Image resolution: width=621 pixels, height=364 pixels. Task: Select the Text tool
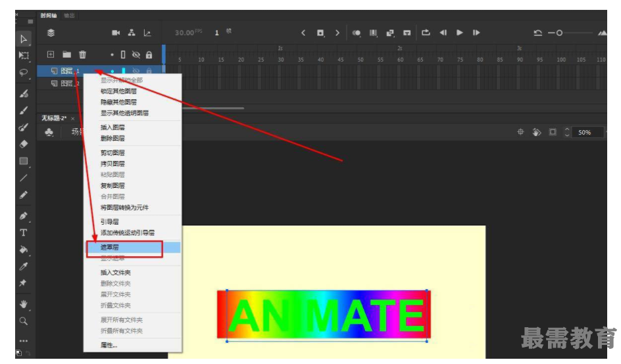(24, 233)
